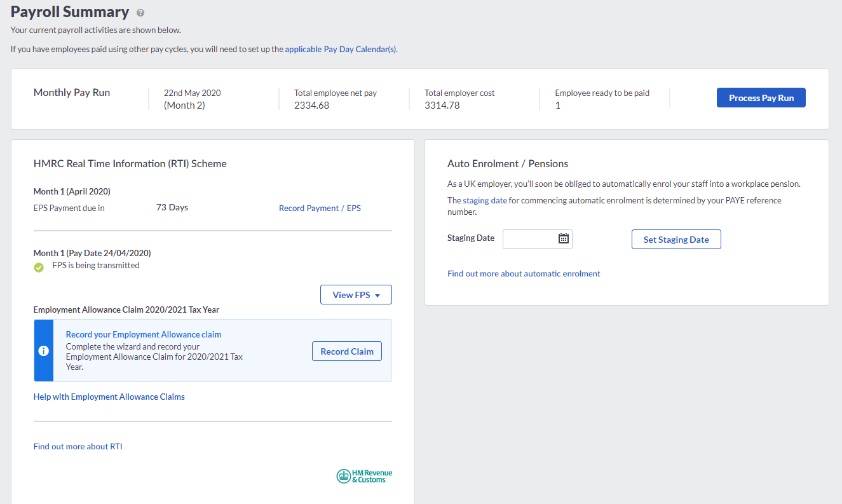Viewport: 842px width, 504px height.
Task: Click the Record Claim button
Action: coord(346,351)
